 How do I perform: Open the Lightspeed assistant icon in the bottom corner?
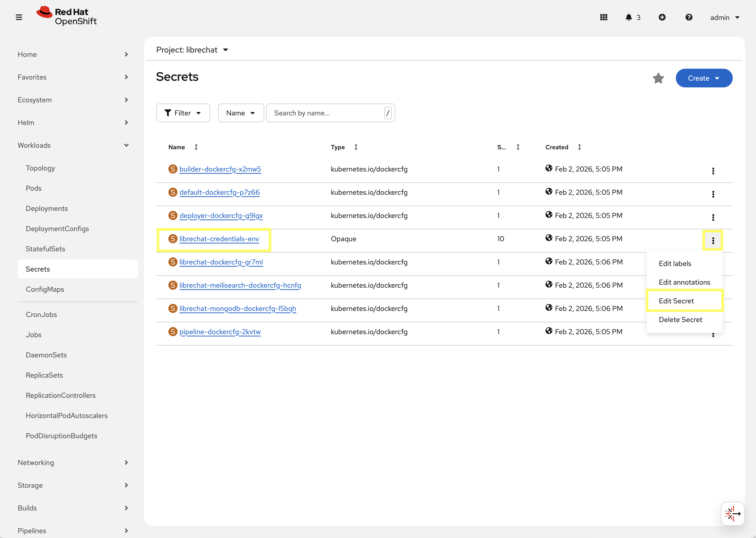coord(732,513)
